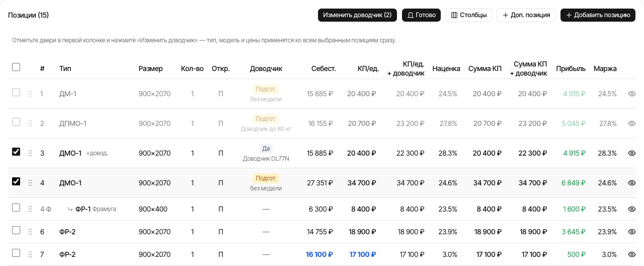
Task: Click the «Доводчик до 80 кг» text
Action: (x=266, y=129)
